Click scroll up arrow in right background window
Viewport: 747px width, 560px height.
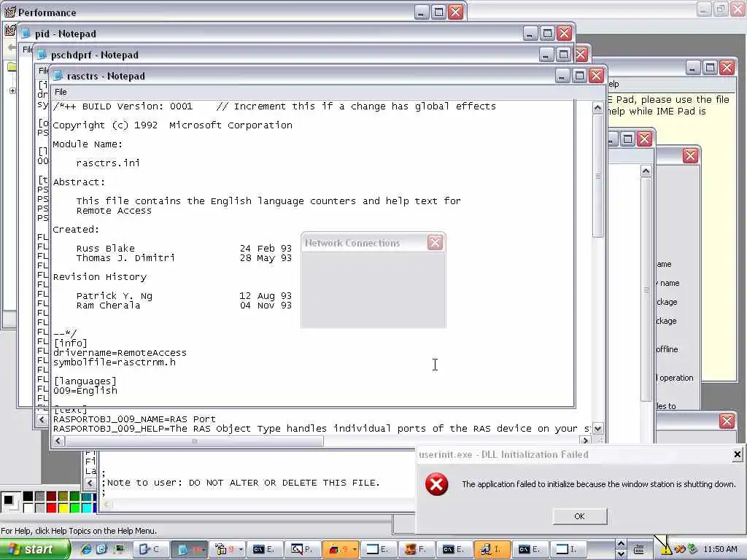646,171
